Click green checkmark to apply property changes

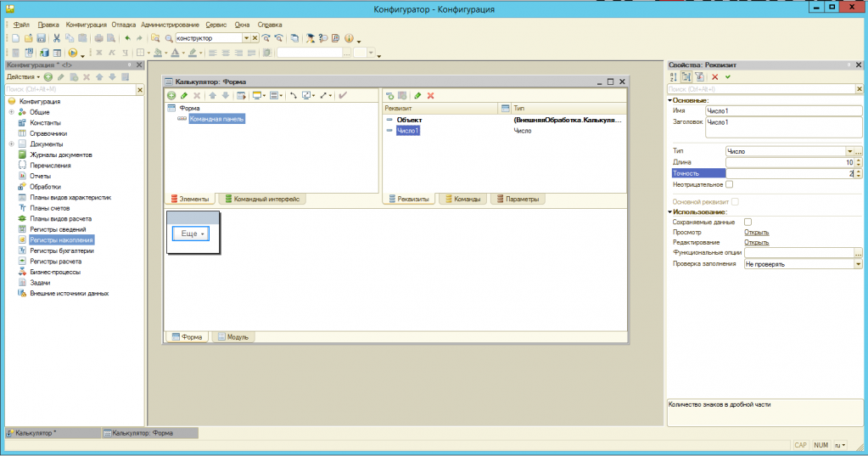coord(728,76)
